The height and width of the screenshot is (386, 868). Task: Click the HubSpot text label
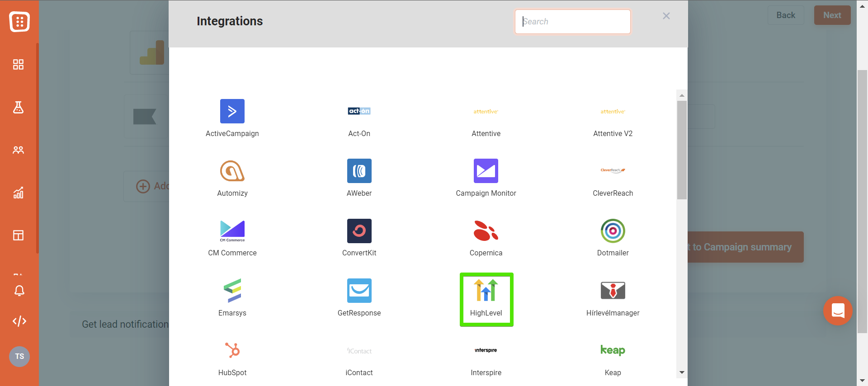(x=232, y=373)
